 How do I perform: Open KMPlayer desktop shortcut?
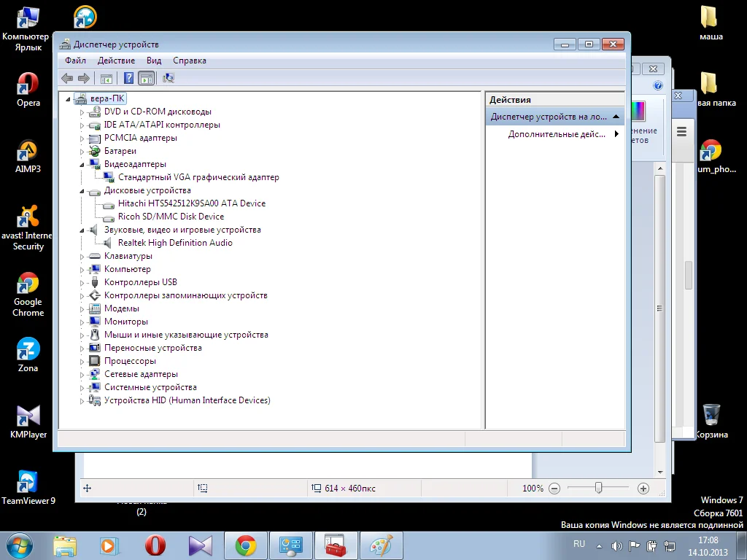[28, 421]
